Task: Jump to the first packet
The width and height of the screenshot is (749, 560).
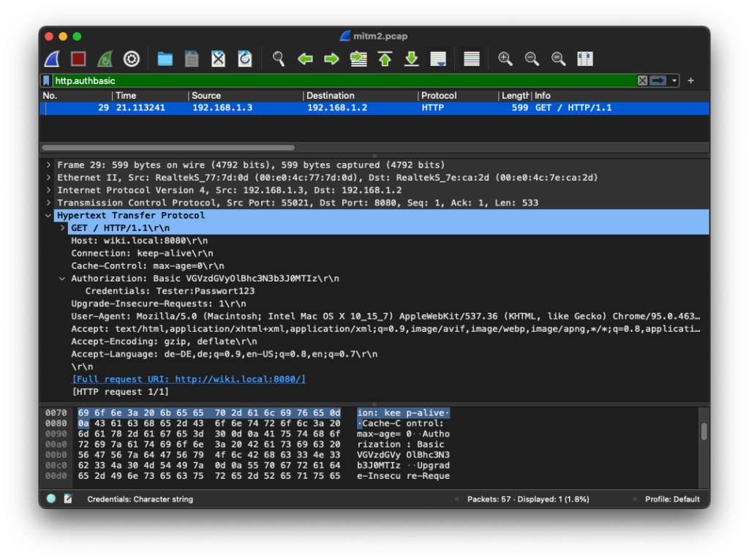Action: tap(385, 58)
